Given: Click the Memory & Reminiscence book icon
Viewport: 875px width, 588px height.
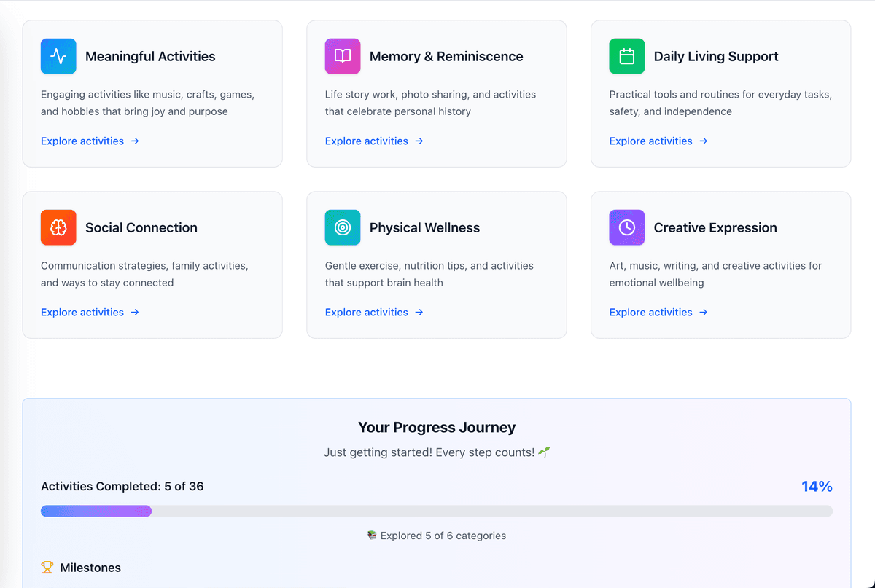Looking at the screenshot, I should 343,56.
